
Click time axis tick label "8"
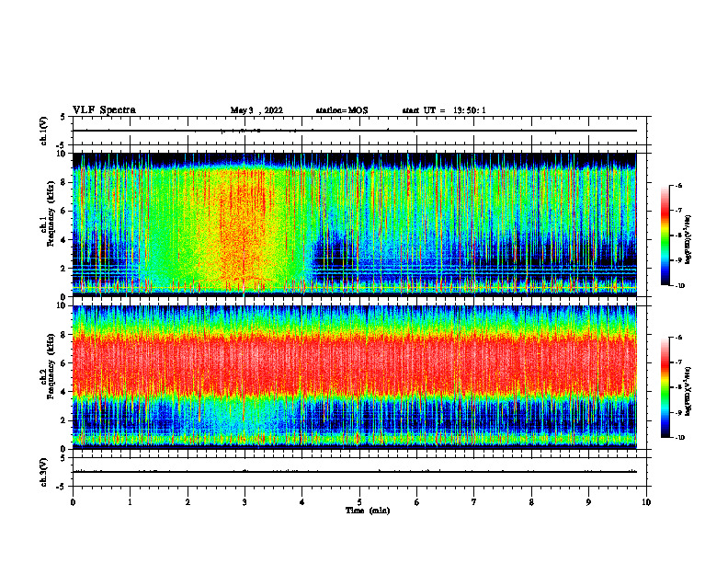(x=531, y=502)
